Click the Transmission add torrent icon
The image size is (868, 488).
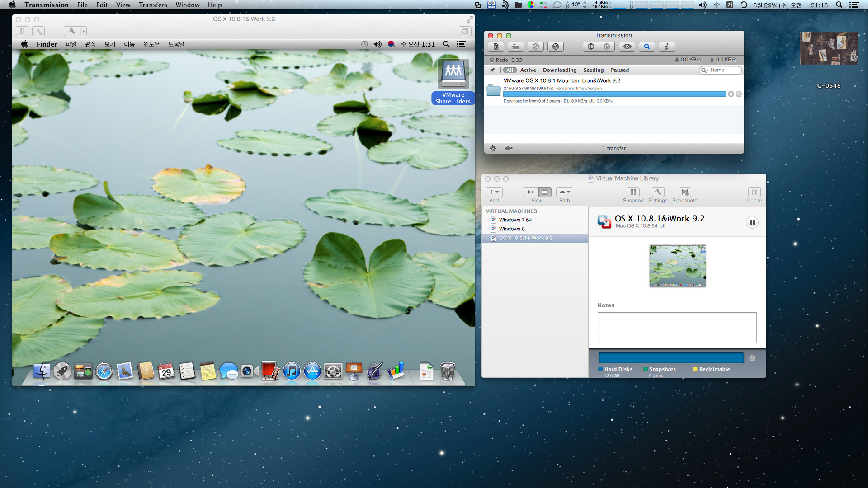(495, 47)
